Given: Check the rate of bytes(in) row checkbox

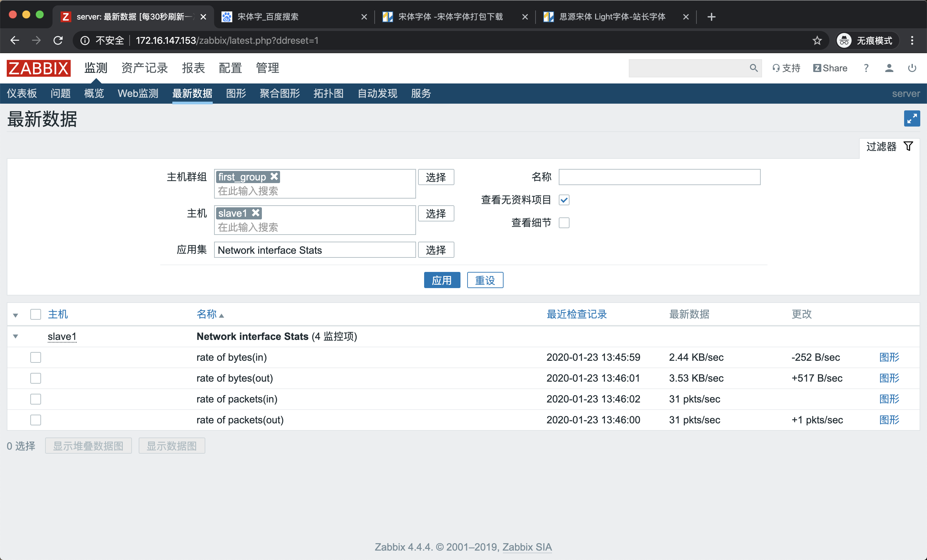Looking at the screenshot, I should [36, 357].
